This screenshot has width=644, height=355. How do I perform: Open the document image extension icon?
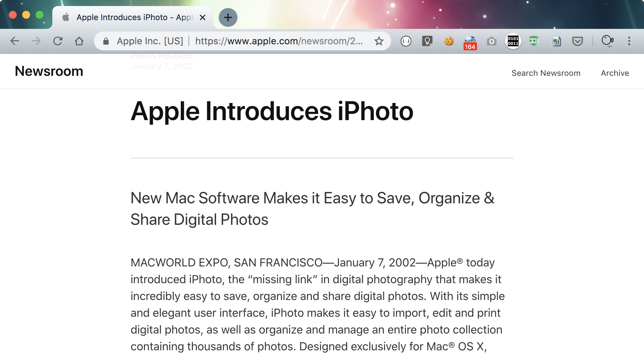point(556,41)
